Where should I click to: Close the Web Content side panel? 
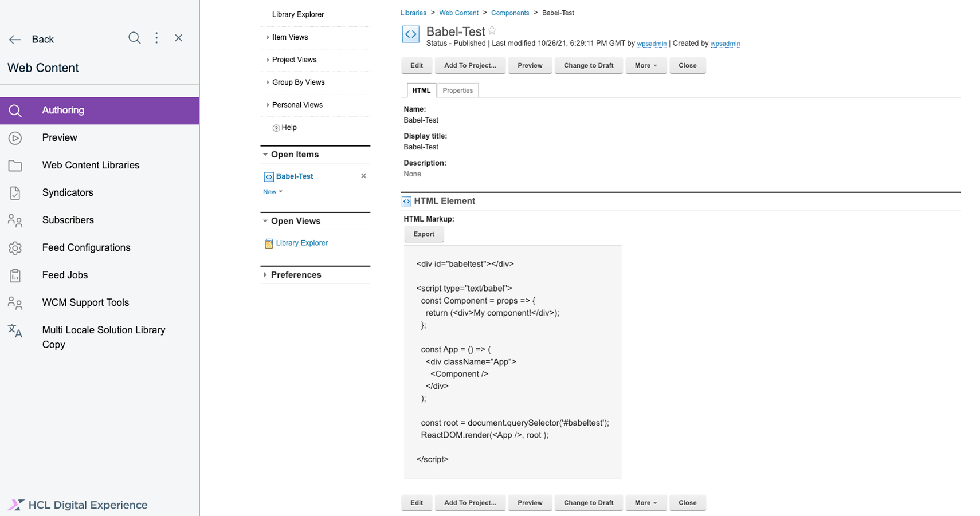pyautogui.click(x=179, y=38)
